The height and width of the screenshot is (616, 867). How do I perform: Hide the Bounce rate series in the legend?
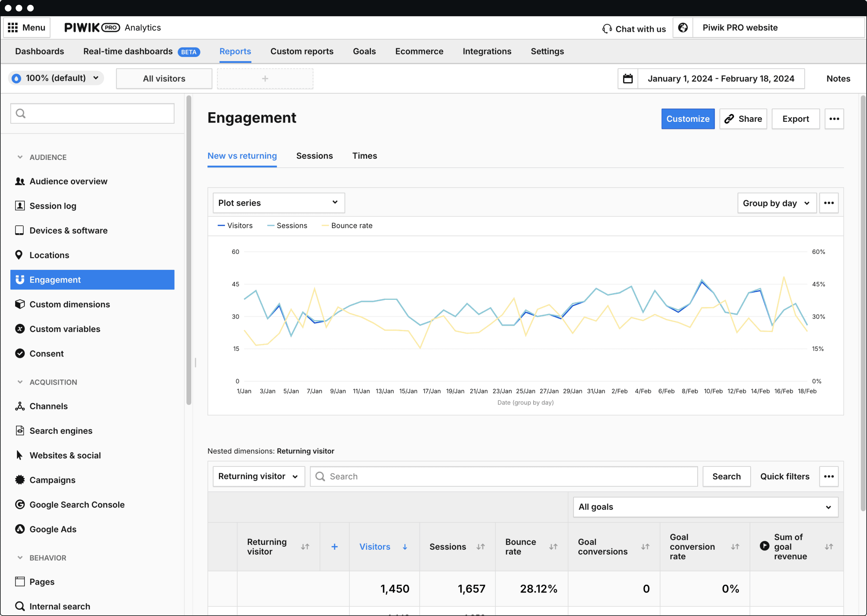click(x=347, y=225)
